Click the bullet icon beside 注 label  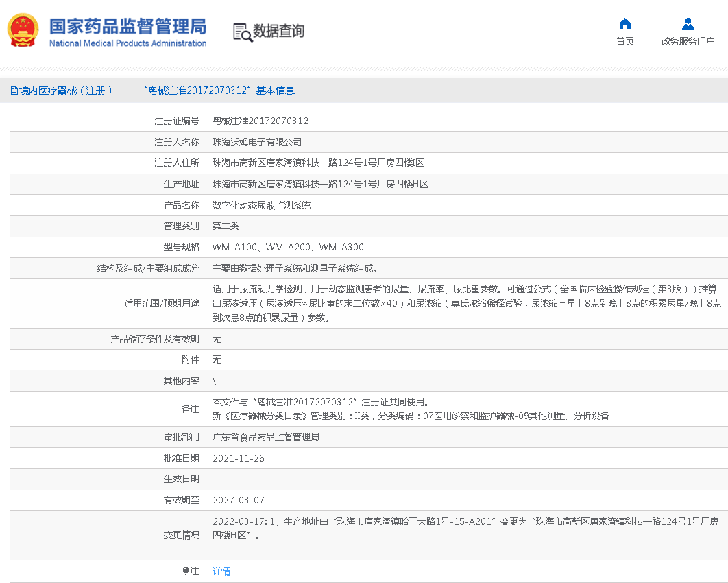coord(186,571)
